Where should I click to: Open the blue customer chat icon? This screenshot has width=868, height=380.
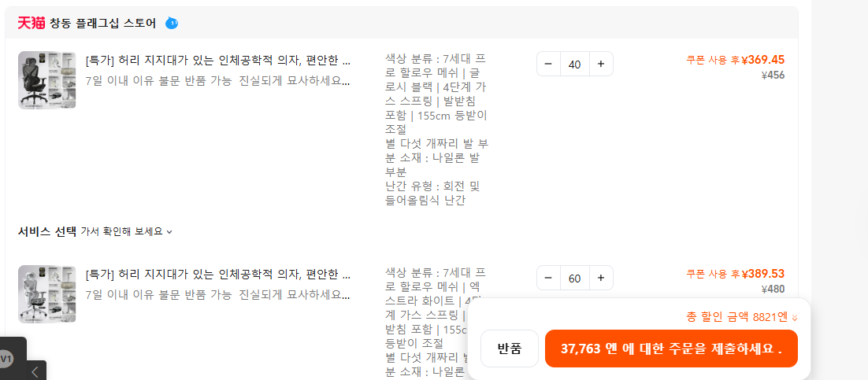pos(172,23)
